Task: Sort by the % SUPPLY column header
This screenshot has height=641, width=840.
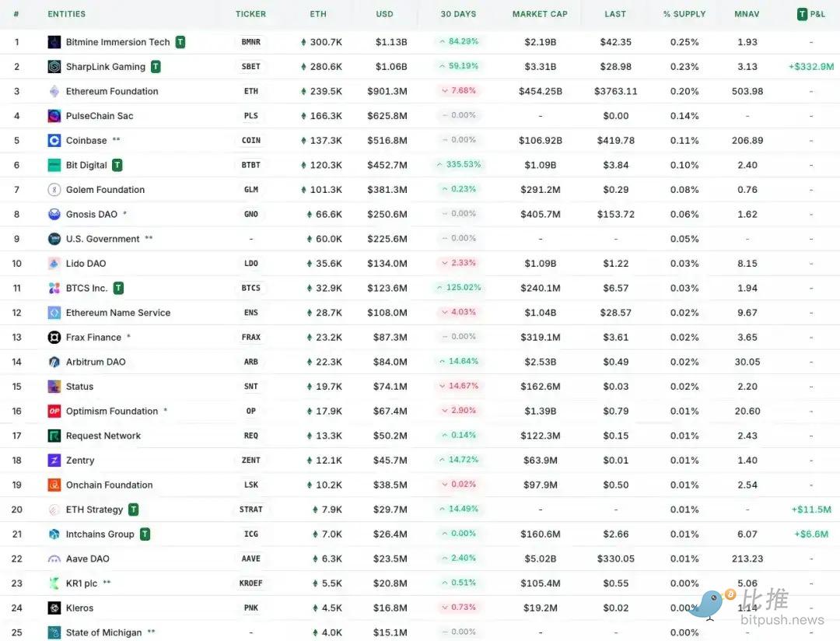Action: (684, 14)
